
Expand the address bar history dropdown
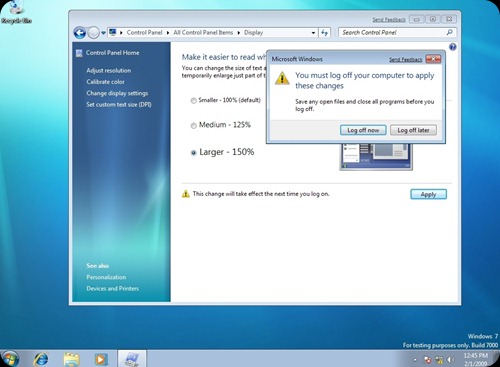(313, 33)
